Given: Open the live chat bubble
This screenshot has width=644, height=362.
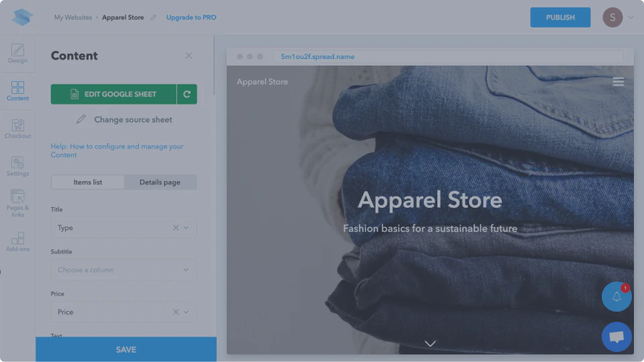Looking at the screenshot, I should pyautogui.click(x=616, y=337).
